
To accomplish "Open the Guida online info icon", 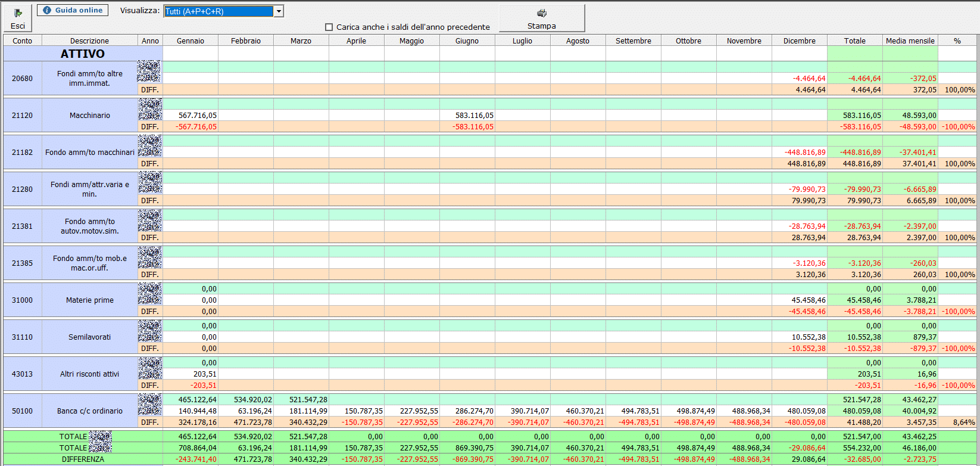I will pos(47,10).
